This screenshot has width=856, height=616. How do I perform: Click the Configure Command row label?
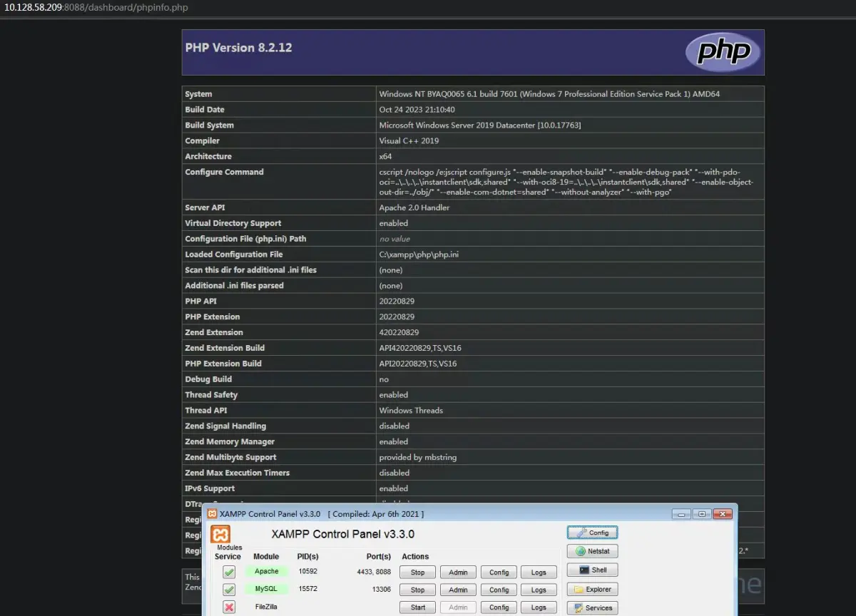click(x=224, y=172)
